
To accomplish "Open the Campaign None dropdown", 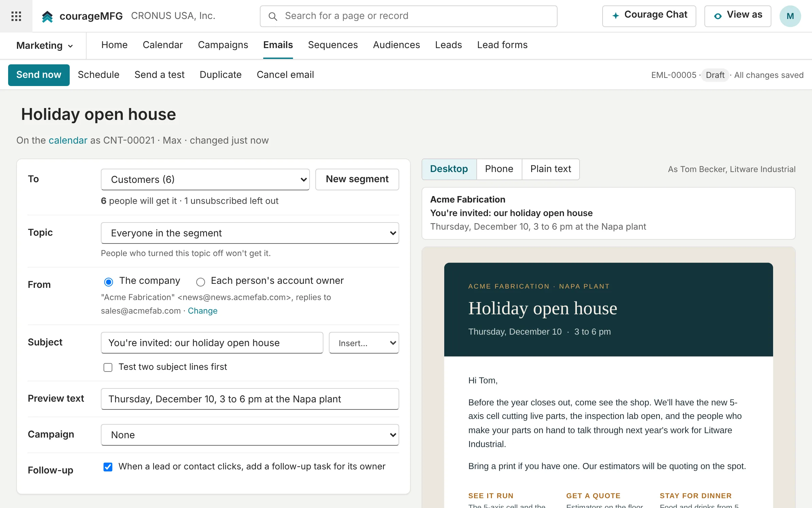I will (250, 435).
